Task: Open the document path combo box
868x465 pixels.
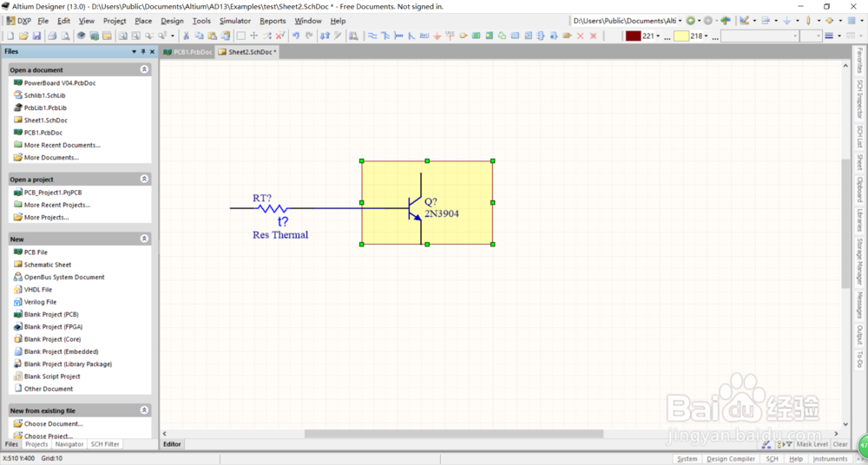Action: (628, 21)
